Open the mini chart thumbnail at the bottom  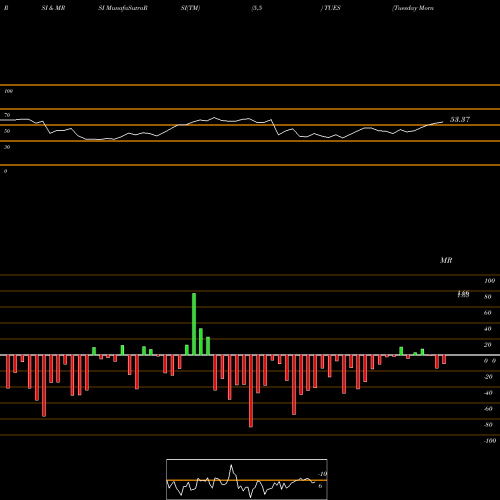(x=247, y=479)
